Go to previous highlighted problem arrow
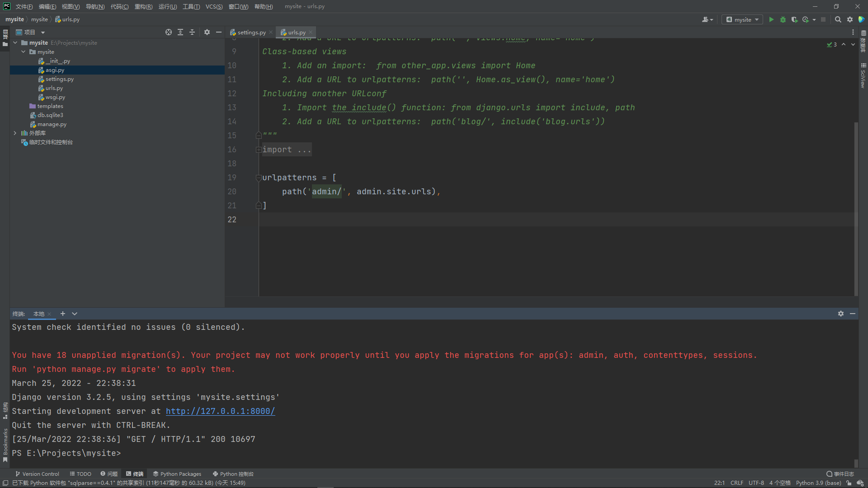 point(844,44)
